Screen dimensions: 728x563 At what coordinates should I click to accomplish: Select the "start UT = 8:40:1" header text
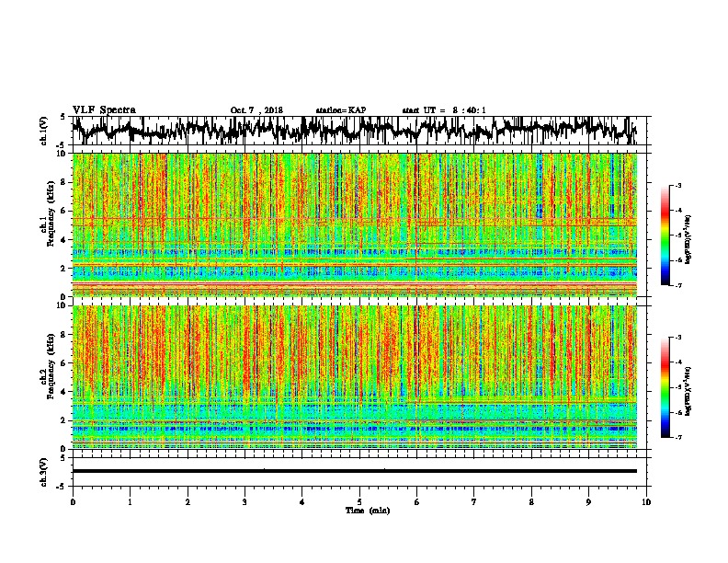point(444,110)
